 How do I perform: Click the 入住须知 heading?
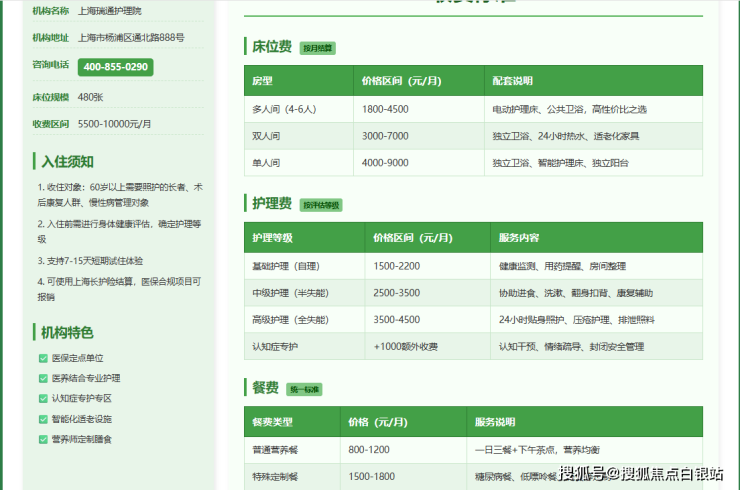click(67, 161)
